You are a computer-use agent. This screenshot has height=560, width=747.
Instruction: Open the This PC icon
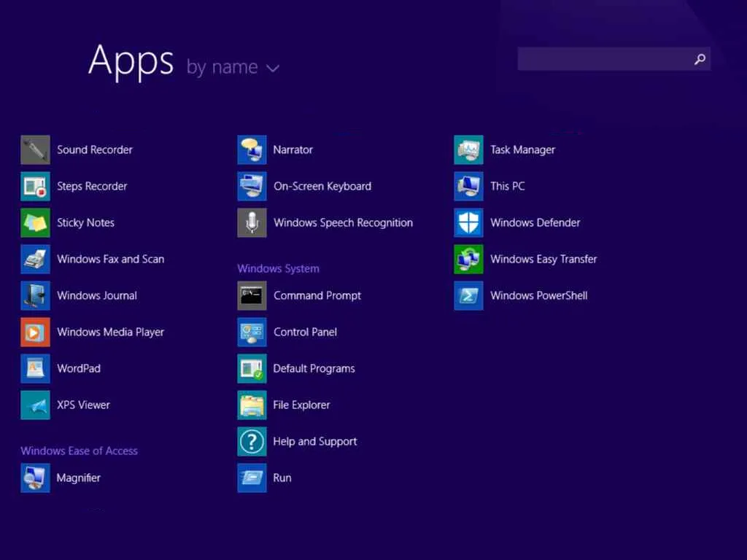pos(469,186)
